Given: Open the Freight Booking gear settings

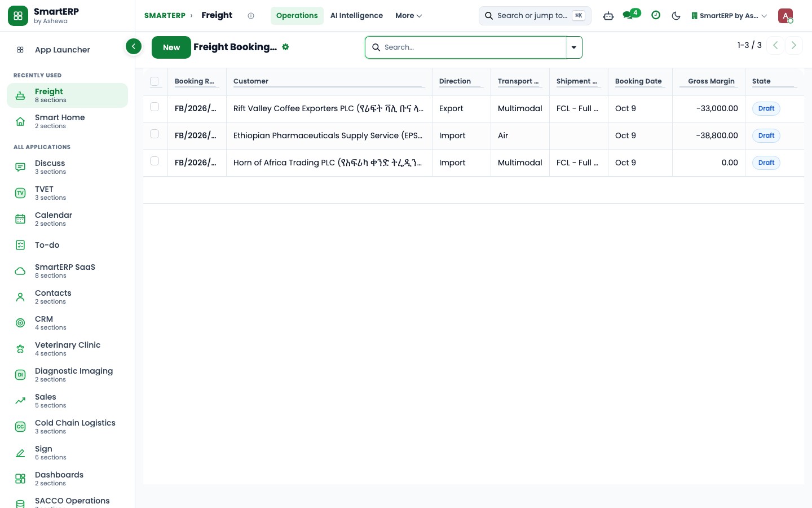Looking at the screenshot, I should [285, 47].
